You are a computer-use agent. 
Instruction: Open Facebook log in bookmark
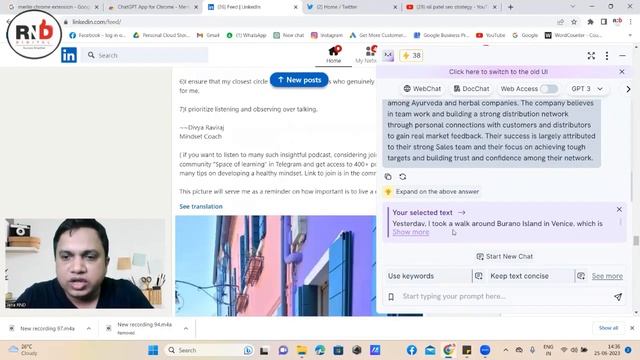[x=98, y=36]
